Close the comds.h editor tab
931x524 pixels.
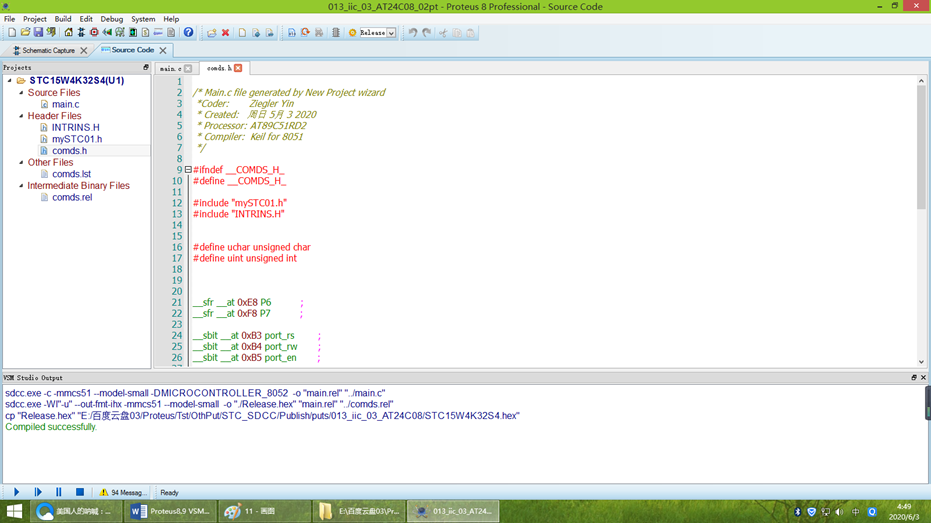(x=238, y=68)
